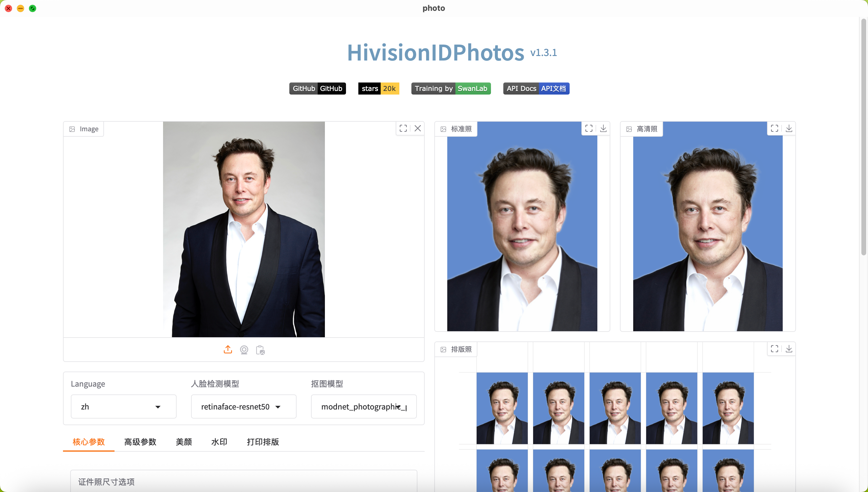Image resolution: width=868 pixels, height=492 pixels.
Task: Download the 排版照 layout image
Action: [789, 349]
